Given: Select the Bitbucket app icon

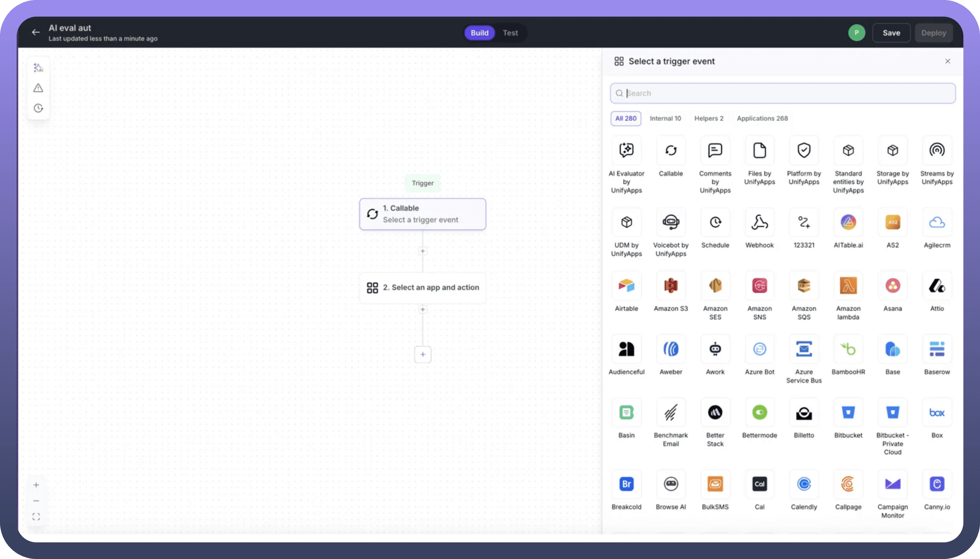Looking at the screenshot, I should pos(848,413).
